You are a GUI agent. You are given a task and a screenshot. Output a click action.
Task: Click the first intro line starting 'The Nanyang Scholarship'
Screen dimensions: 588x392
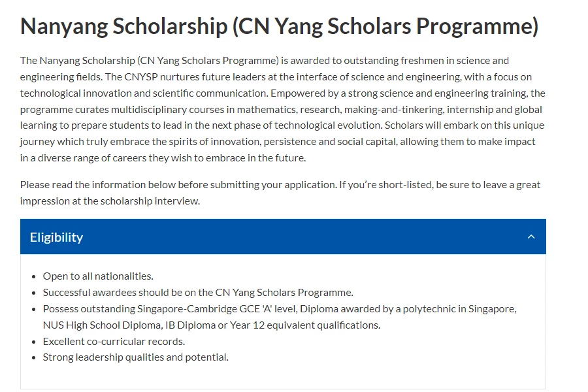click(265, 60)
